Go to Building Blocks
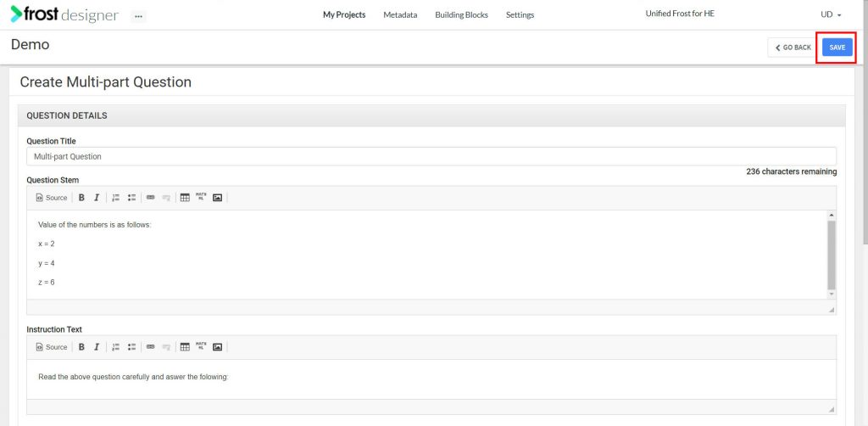Image resolution: width=868 pixels, height=426 pixels. point(461,15)
